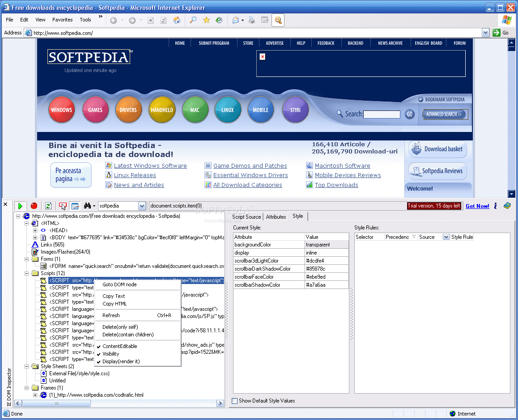Choose Refresh in the context menu
This screenshot has height=420, width=518.
point(138,315)
